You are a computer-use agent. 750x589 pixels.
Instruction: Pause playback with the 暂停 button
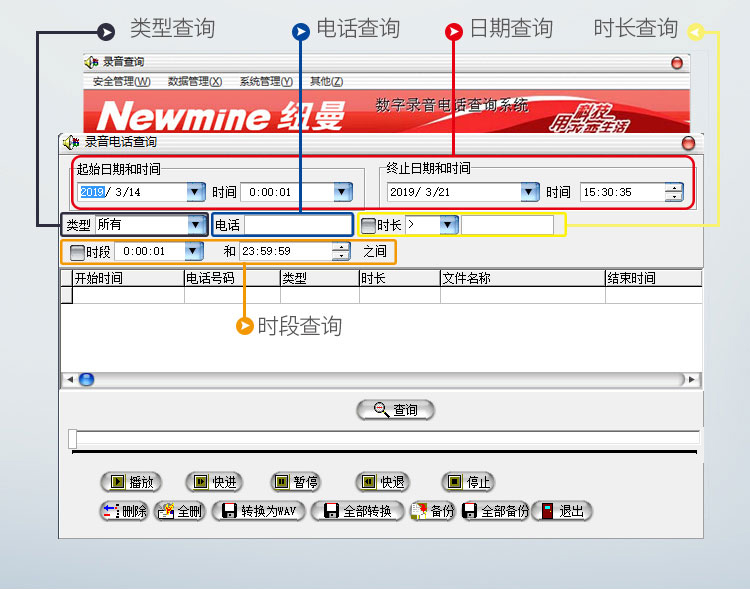296,482
